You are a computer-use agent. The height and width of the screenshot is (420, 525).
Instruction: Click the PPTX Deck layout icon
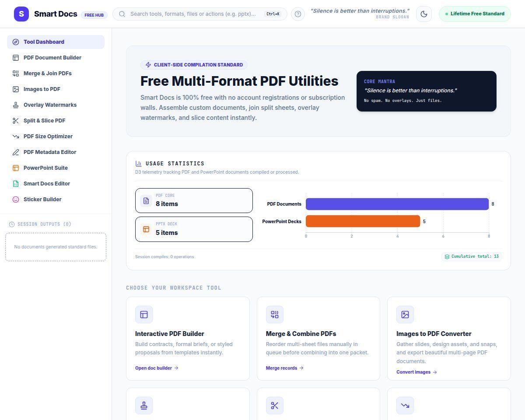146,229
